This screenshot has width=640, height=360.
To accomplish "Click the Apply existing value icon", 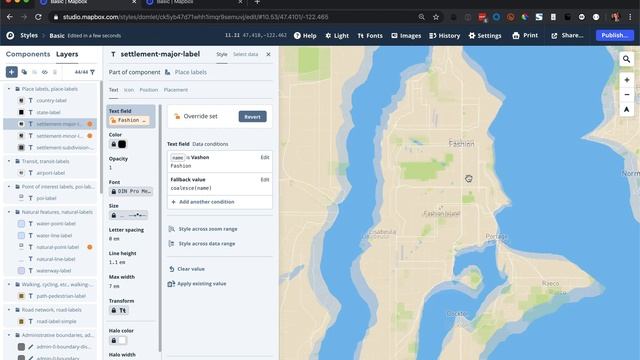I will [171, 284].
